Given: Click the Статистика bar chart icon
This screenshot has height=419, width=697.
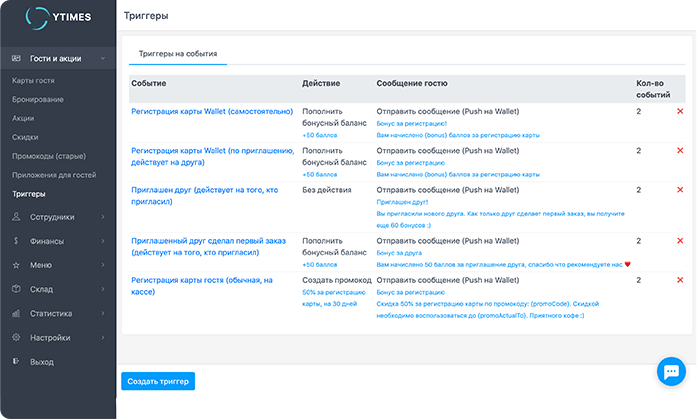Looking at the screenshot, I should pos(16,313).
